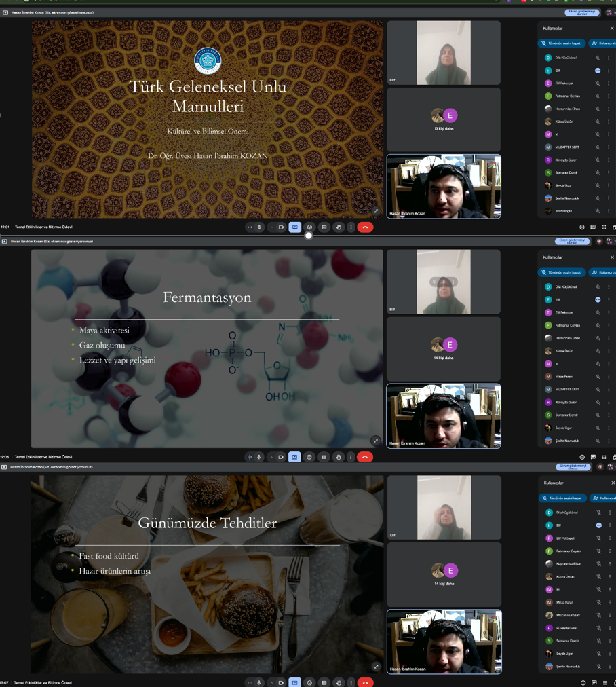
Task: Select Hasan İbrahim Kozan's video tile beside Fermantasyon slide
Action: pyautogui.click(x=444, y=415)
